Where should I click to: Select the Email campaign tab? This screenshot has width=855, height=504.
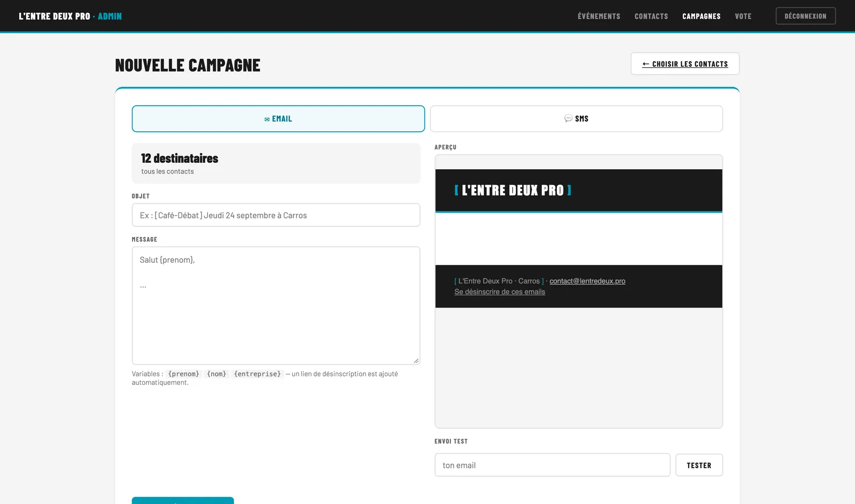[278, 119]
